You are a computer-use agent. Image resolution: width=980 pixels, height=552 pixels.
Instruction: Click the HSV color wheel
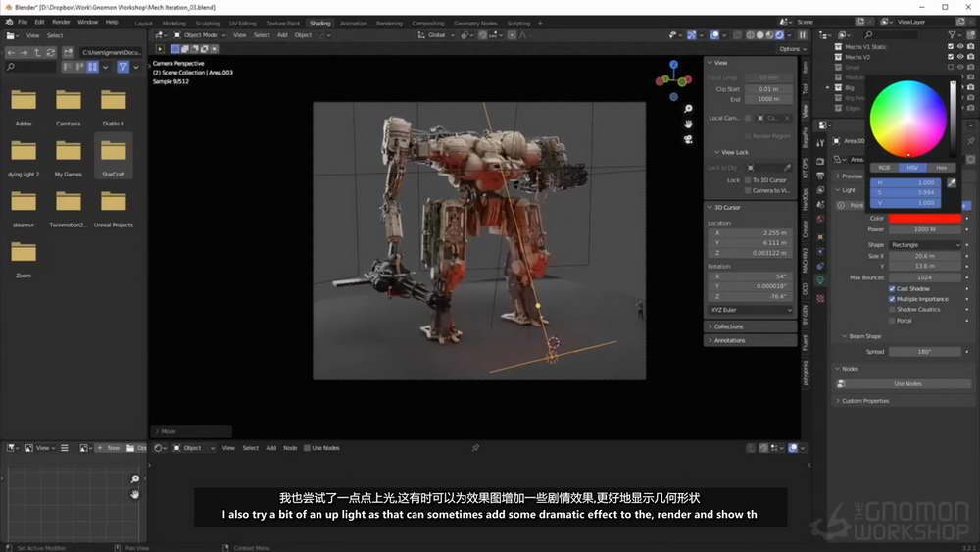908,119
